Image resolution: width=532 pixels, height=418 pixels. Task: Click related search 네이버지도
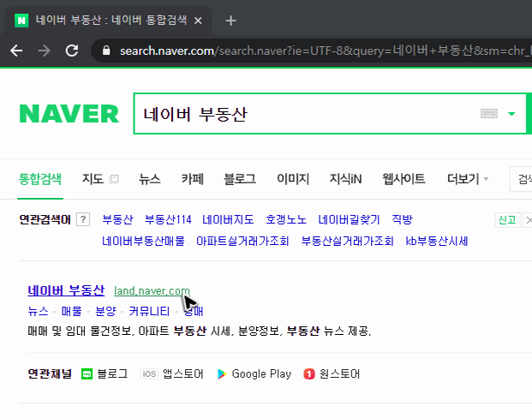228,219
